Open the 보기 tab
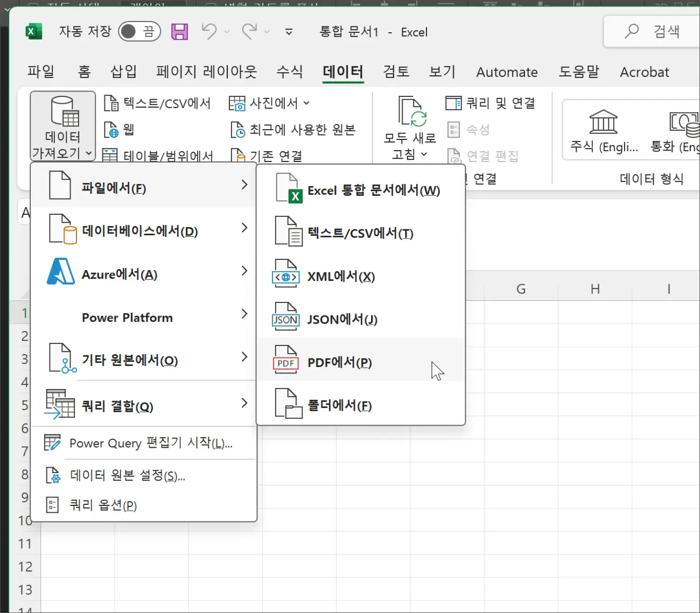The image size is (700, 613). [x=442, y=72]
